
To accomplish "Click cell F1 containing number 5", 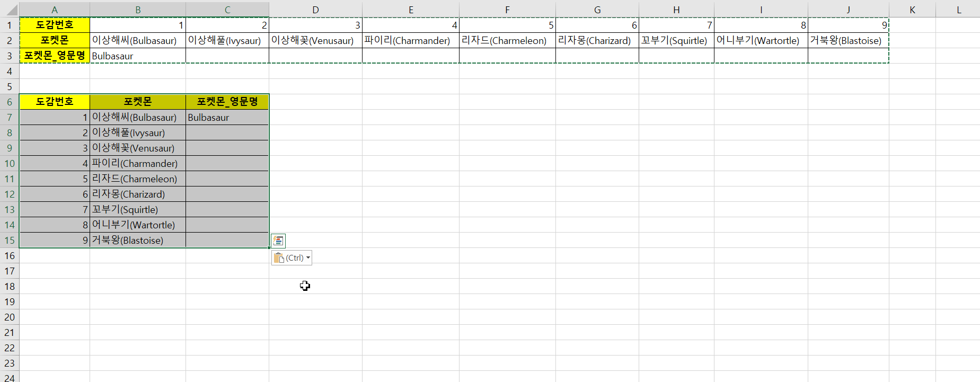I will click(507, 25).
